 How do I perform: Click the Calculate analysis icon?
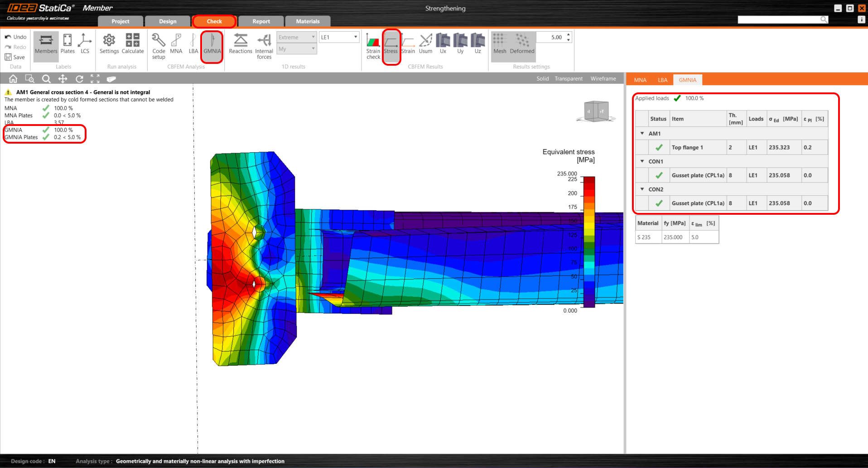click(x=132, y=44)
